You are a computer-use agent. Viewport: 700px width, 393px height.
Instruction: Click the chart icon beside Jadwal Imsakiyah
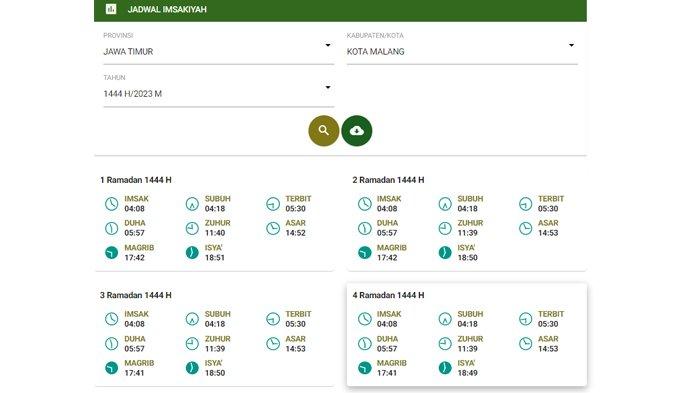point(111,9)
